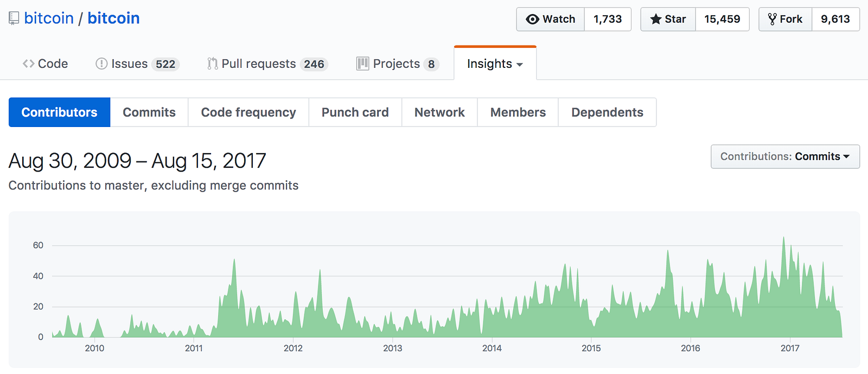The width and height of the screenshot is (868, 374).
Task: Select the Network section
Action: [x=439, y=112]
